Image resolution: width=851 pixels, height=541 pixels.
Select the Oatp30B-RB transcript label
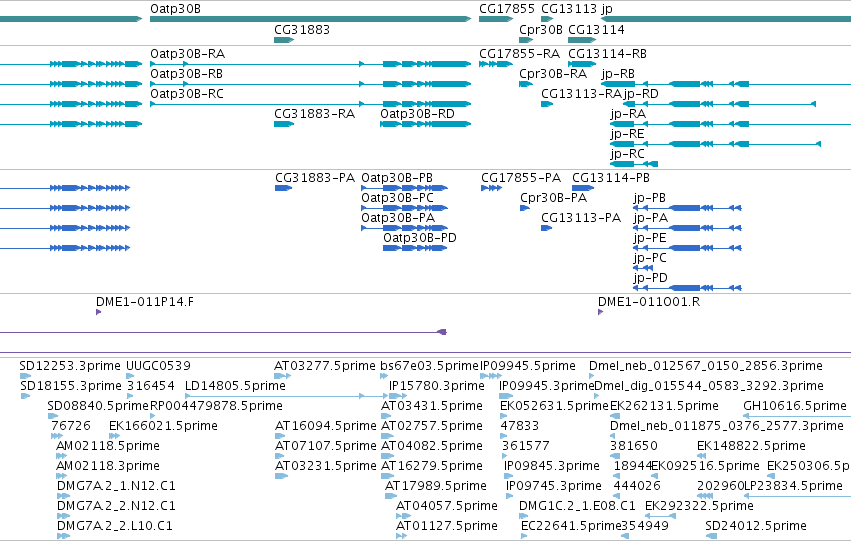coord(187,74)
